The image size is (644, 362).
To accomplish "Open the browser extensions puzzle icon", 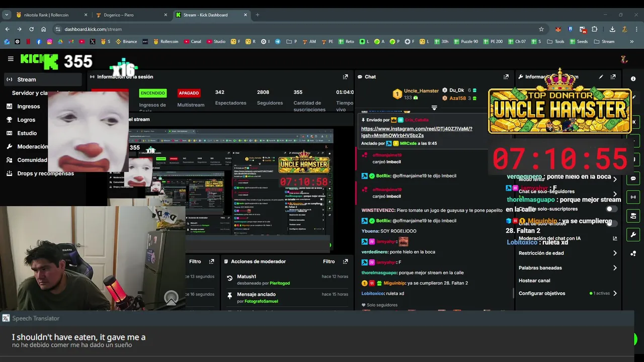I will coord(594,29).
